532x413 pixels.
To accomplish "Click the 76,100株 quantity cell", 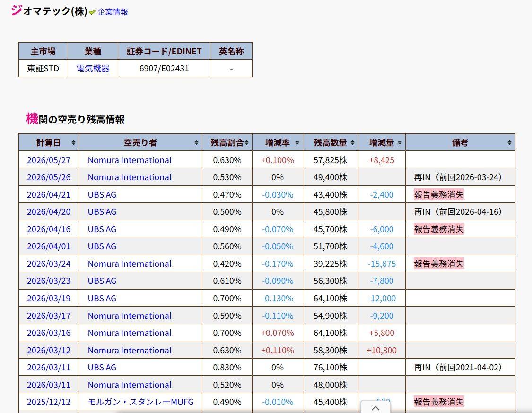I will [331, 368].
